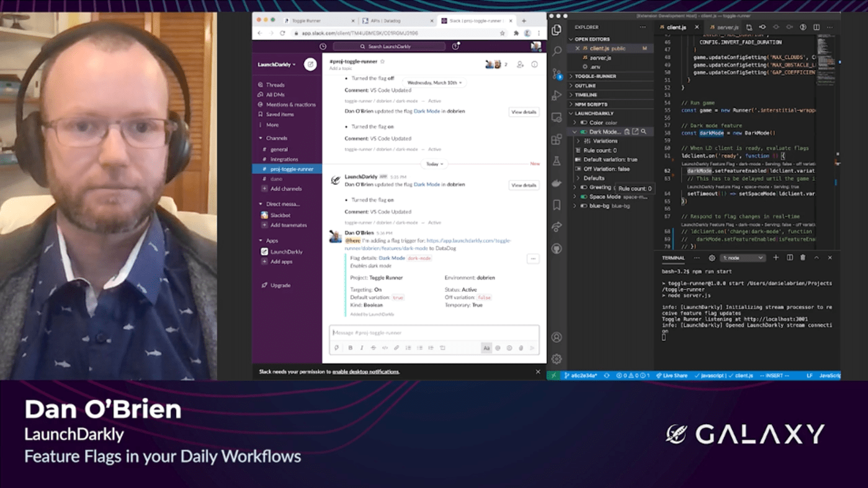Viewport: 868px width, 488px height.
Task: Open the terminal selector dropdown '1: node'
Action: coord(743,258)
